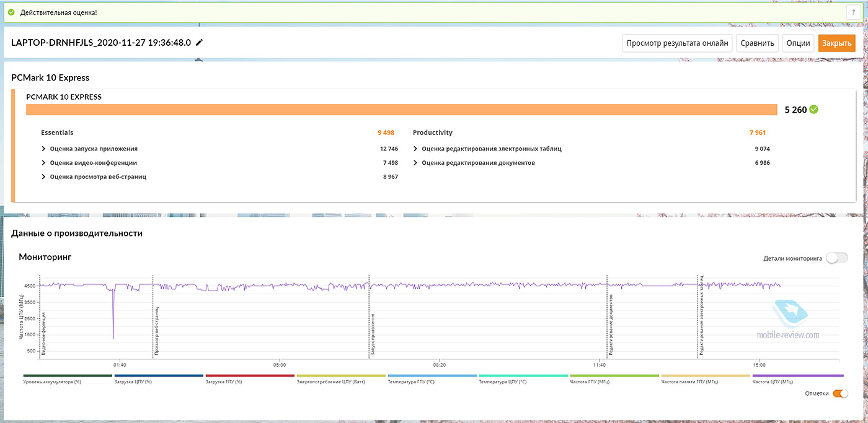Click the Сравнить button
The image size is (868, 423).
[x=758, y=43]
